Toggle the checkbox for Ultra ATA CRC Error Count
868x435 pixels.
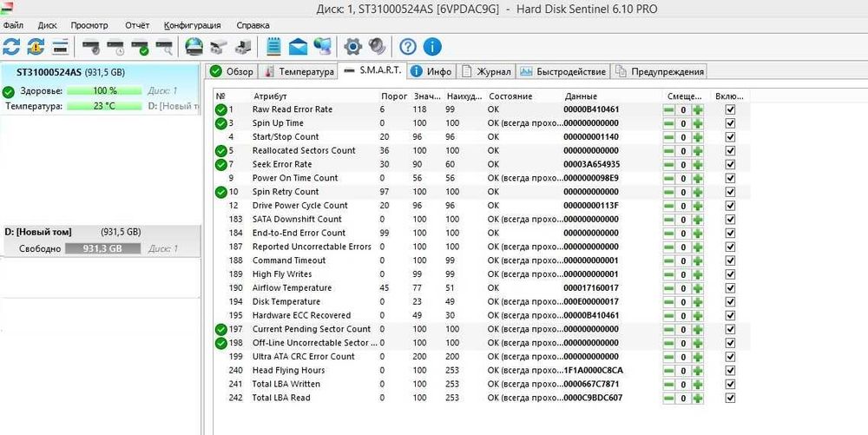coord(730,356)
